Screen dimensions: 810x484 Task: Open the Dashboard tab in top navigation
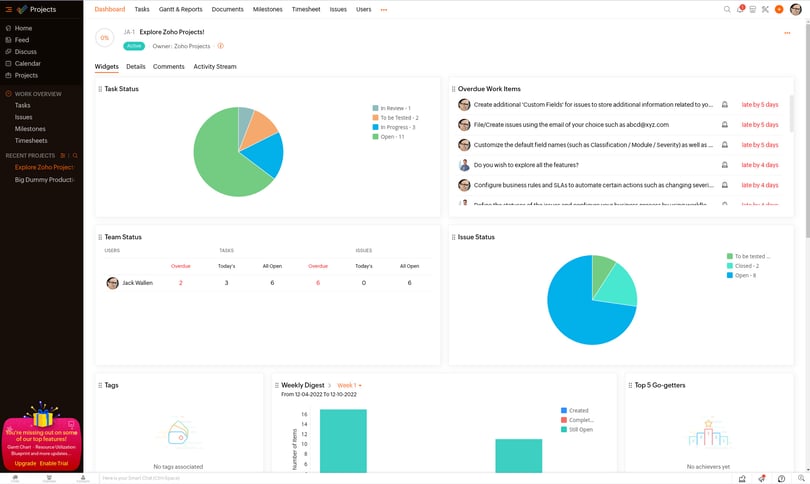point(110,9)
